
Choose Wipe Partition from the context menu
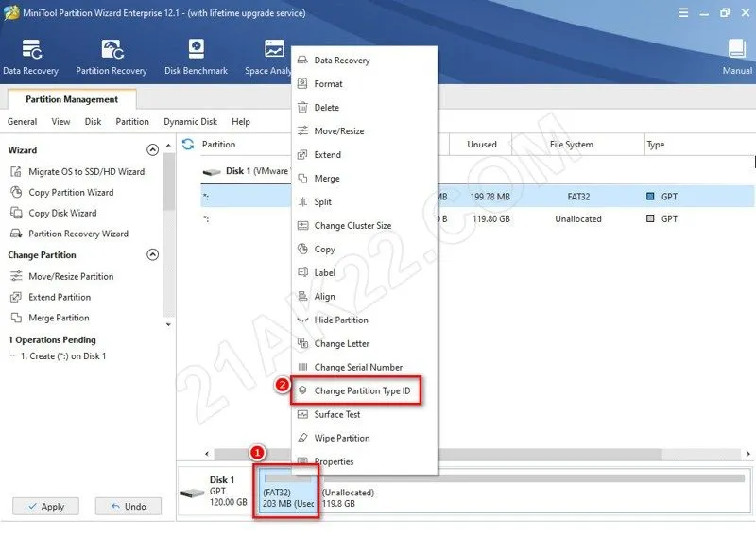(341, 439)
